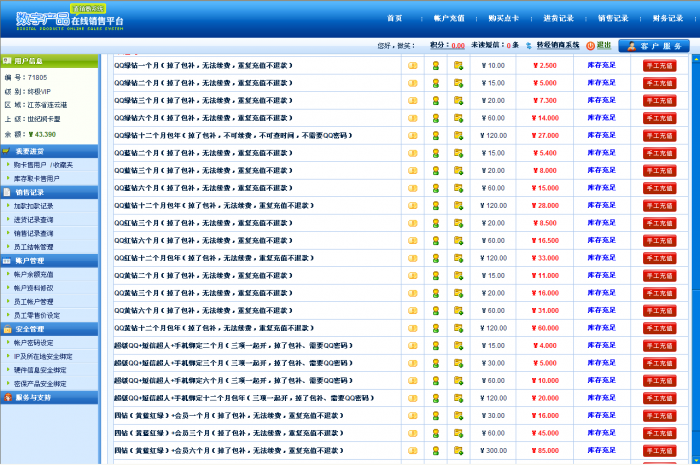
Task: Collapse the 安全管理 sidebar section
Action: [x=49, y=329]
